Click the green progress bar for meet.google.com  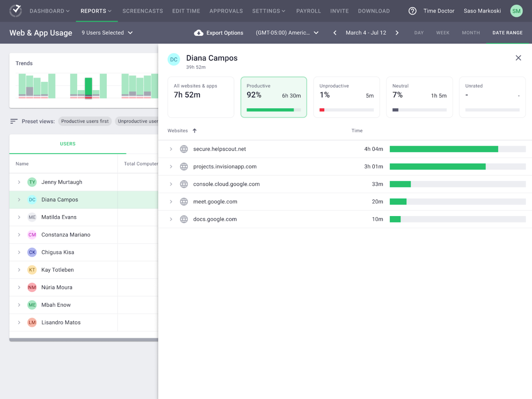[398, 201]
